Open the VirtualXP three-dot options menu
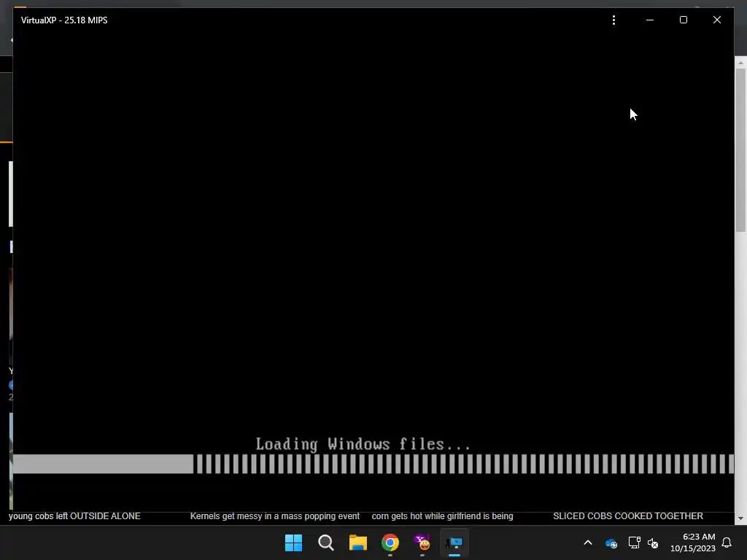Image resolution: width=747 pixels, height=560 pixels. click(614, 20)
